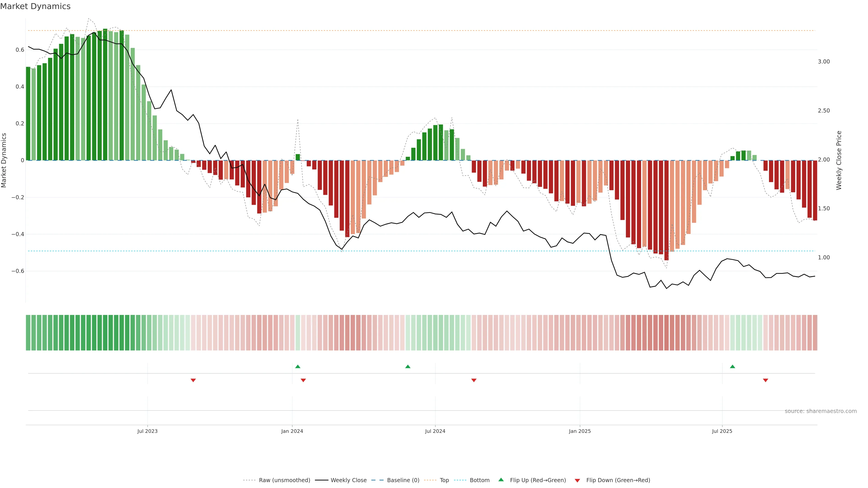The height and width of the screenshot is (488, 868).
Task: Click Flip Down (Green→Red) legend label
Action: click(x=618, y=480)
